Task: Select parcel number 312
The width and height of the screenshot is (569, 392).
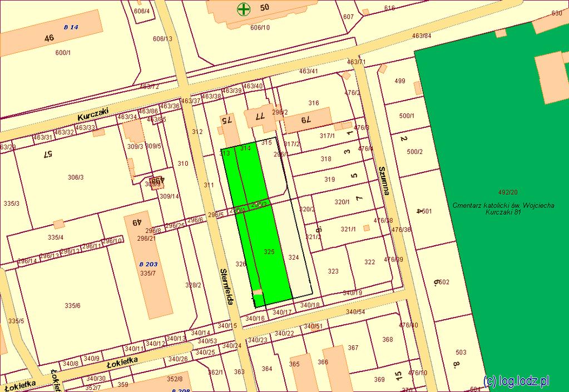Action: [197, 132]
